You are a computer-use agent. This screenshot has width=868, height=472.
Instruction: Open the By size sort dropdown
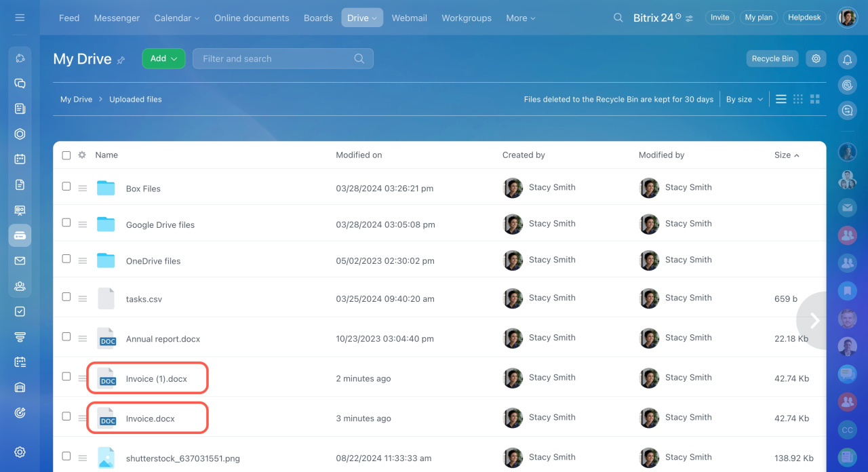point(744,99)
